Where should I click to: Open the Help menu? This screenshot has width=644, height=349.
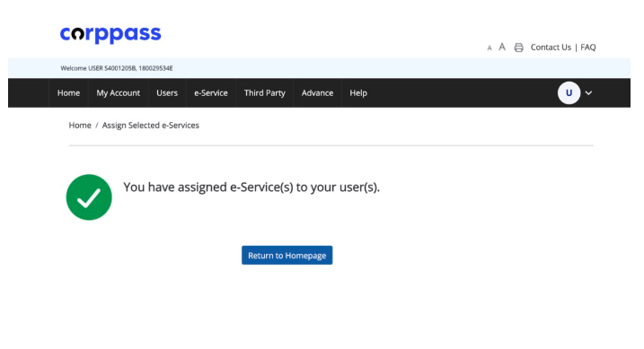(358, 93)
